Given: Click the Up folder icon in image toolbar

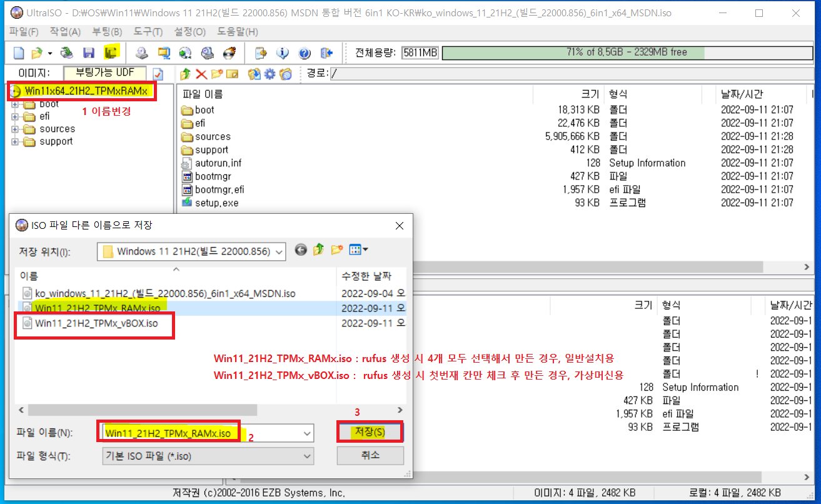Looking at the screenshot, I should [x=185, y=74].
